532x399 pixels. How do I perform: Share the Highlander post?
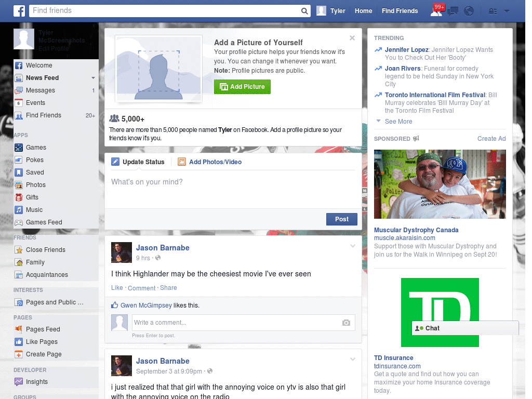(168, 288)
